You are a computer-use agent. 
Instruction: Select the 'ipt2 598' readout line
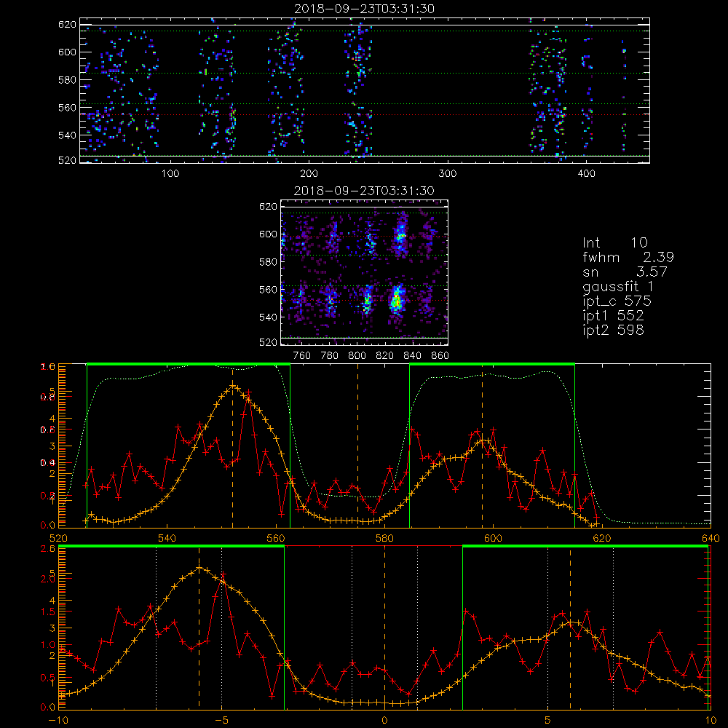613,330
